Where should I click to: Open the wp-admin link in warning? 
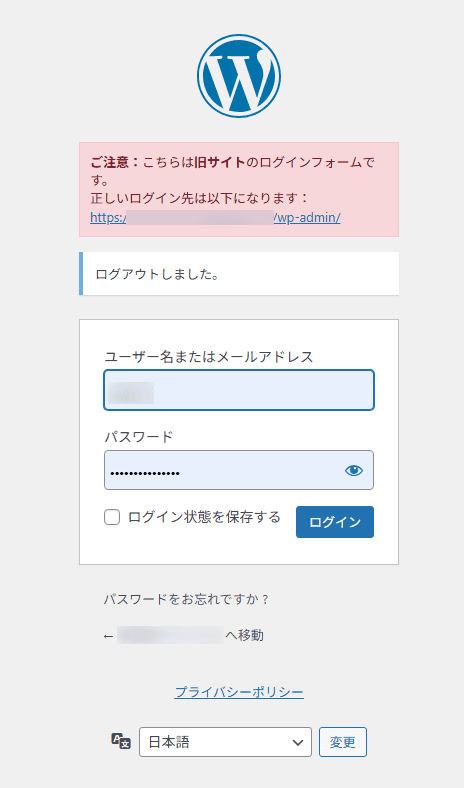216,218
